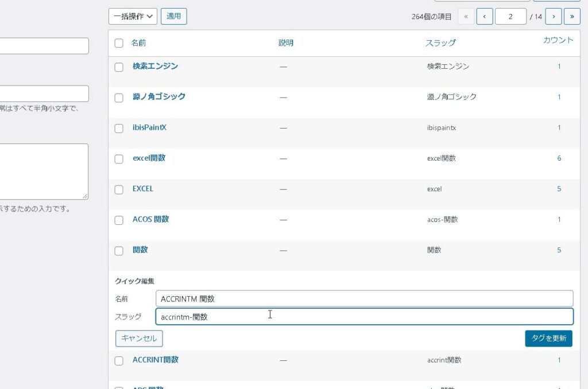View the 6 posts tagged excel関数
The width and height of the screenshot is (588, 389).
pyautogui.click(x=559, y=158)
